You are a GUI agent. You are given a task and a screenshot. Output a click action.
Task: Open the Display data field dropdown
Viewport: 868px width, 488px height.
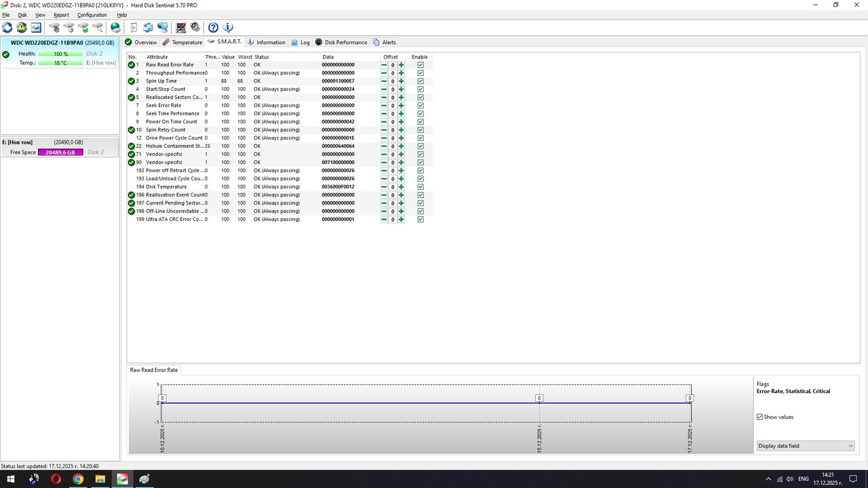849,445
